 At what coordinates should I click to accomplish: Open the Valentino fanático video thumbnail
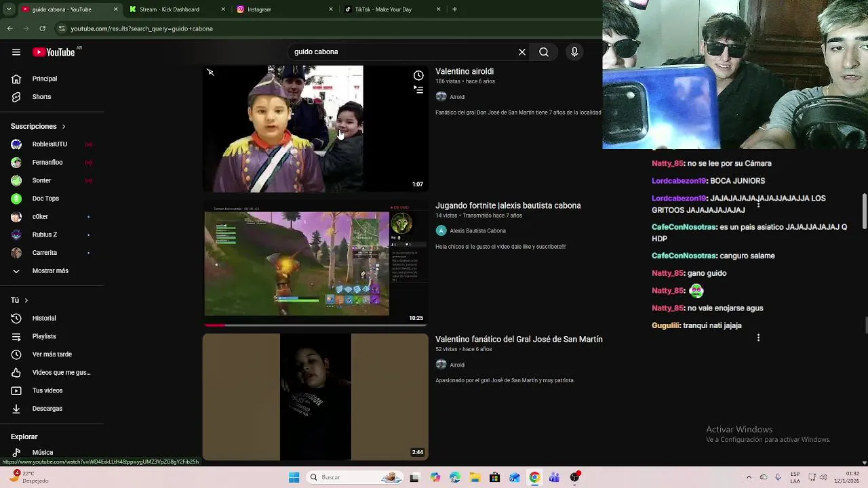pyautogui.click(x=315, y=396)
